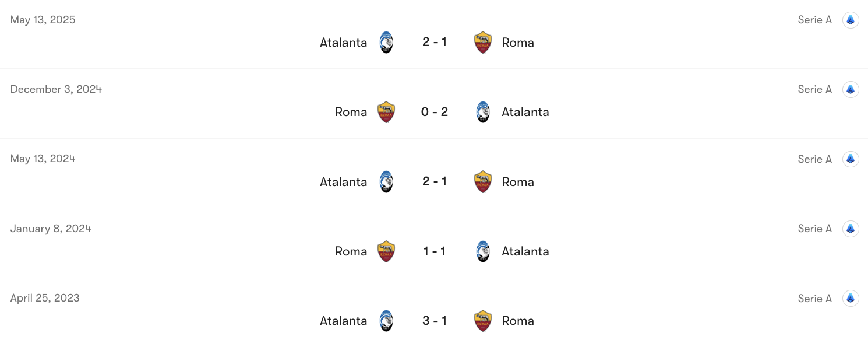Click the Atalanta badge in the April 25, 2023 match
Viewport: 868px width, 343px height.
(x=386, y=320)
